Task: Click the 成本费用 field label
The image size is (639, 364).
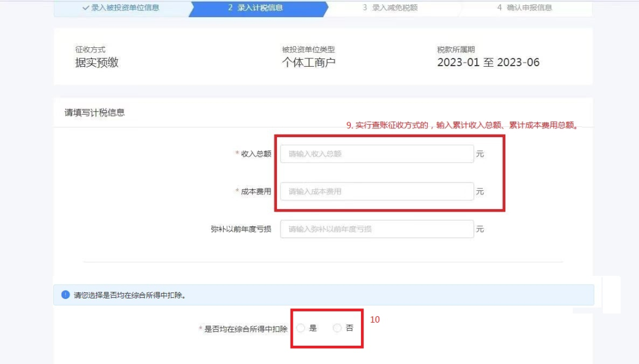Action: click(256, 191)
